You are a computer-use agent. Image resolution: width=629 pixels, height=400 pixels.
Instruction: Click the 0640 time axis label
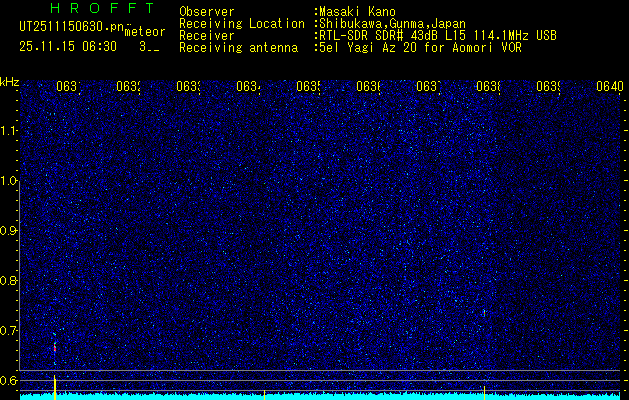tap(610, 86)
